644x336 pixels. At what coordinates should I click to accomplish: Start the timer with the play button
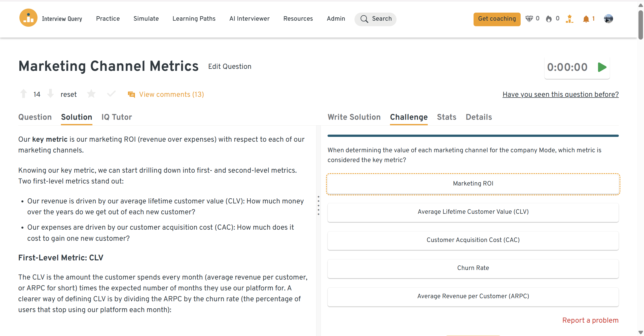click(602, 67)
